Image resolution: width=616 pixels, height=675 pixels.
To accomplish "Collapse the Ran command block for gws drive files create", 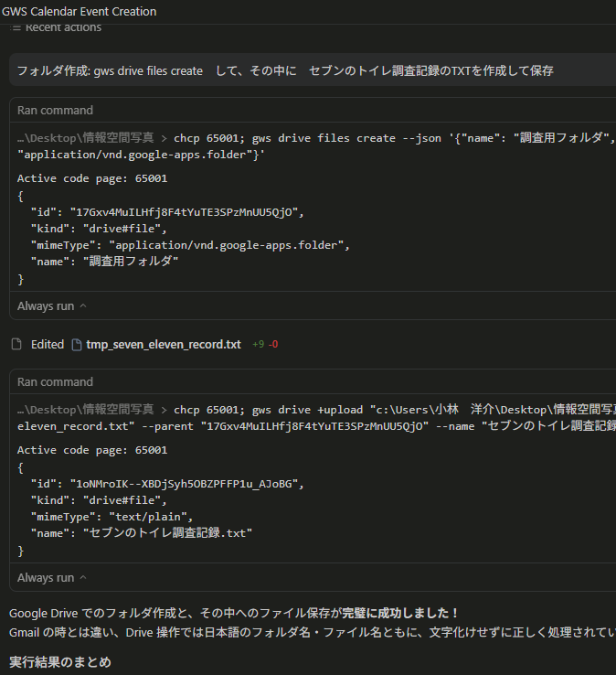I will (x=55, y=110).
